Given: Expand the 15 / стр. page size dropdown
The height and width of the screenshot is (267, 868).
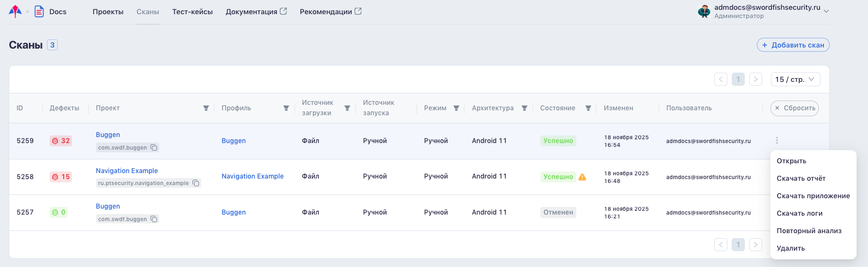Looking at the screenshot, I should point(795,80).
